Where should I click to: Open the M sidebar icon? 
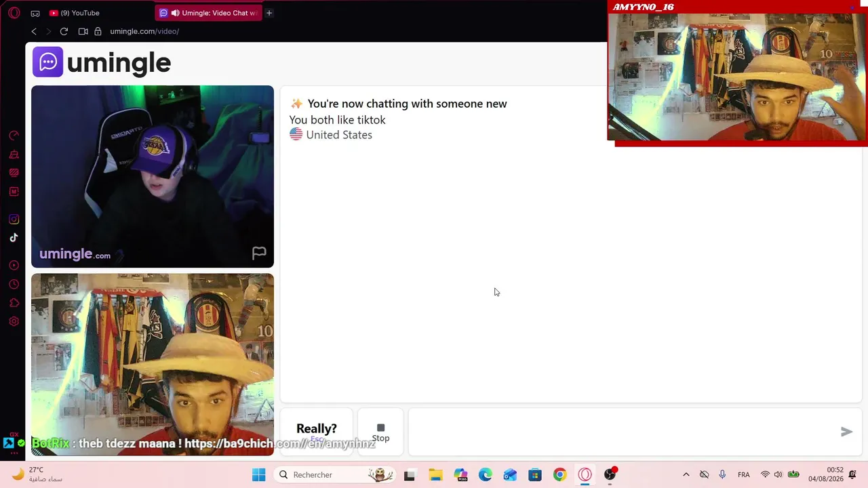(14, 192)
